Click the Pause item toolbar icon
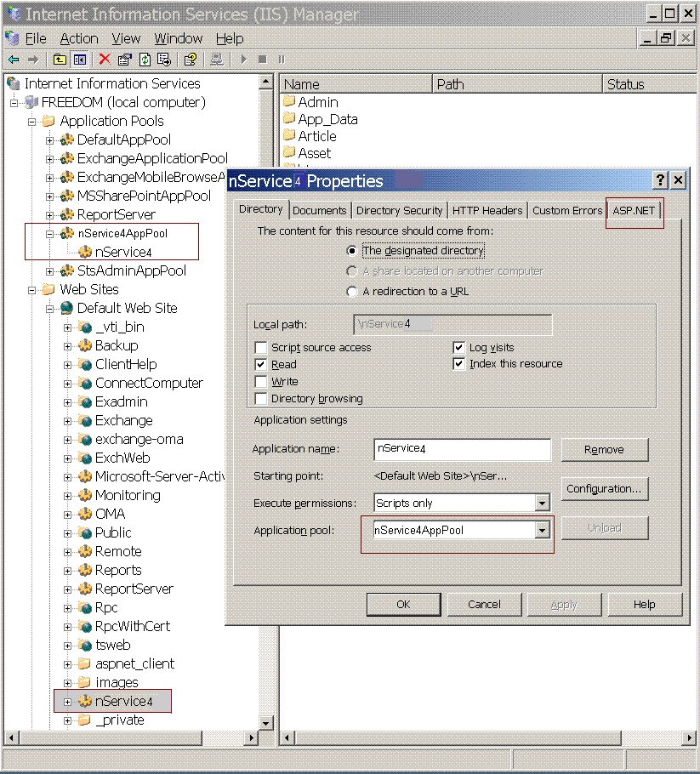This screenshot has height=774, width=700. (282, 60)
